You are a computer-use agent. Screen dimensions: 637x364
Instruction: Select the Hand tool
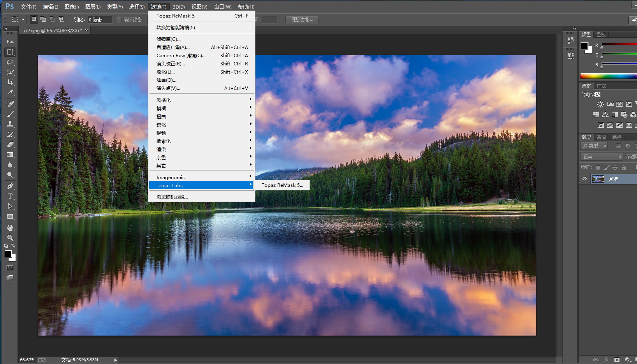10,228
